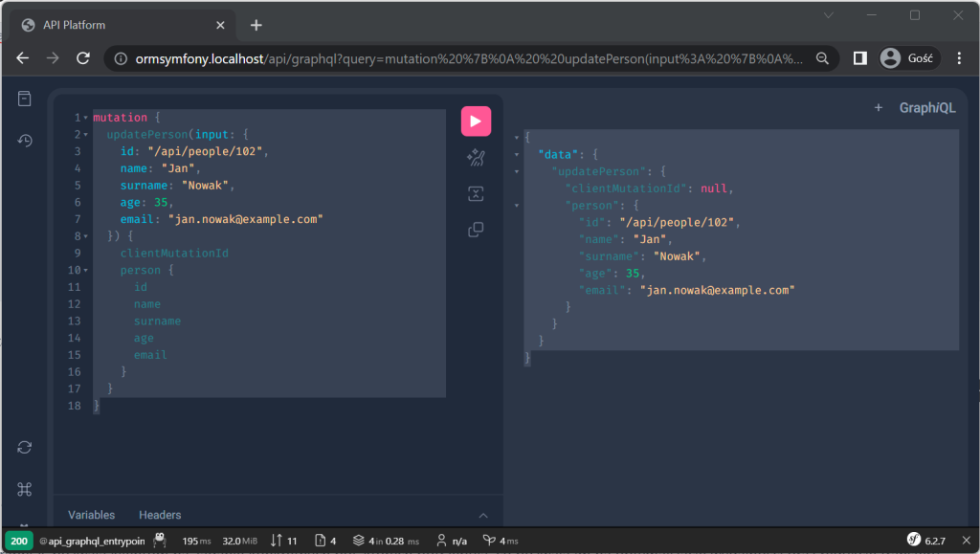Viewport: 980px width, 554px height.
Task: Select the API Platform browser tab
Action: click(123, 25)
